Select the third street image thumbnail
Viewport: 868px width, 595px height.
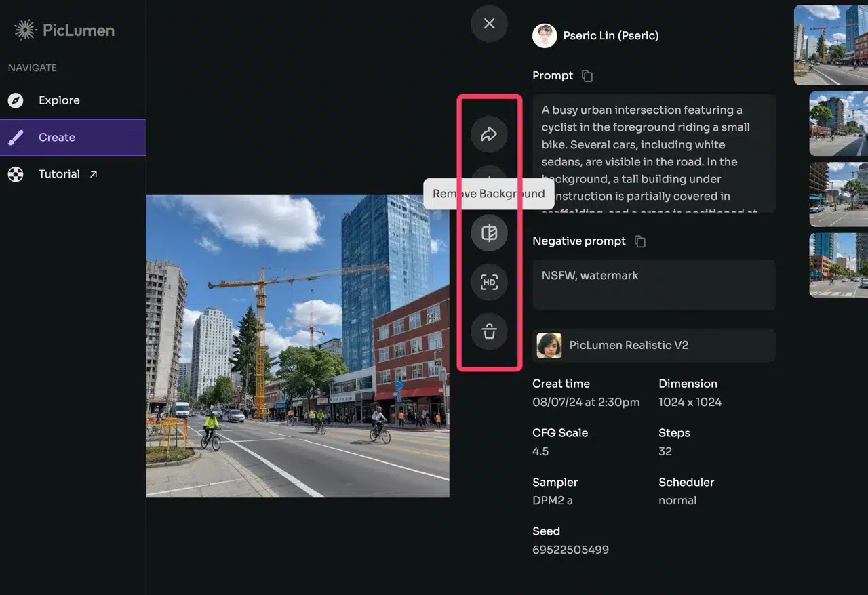(838, 194)
